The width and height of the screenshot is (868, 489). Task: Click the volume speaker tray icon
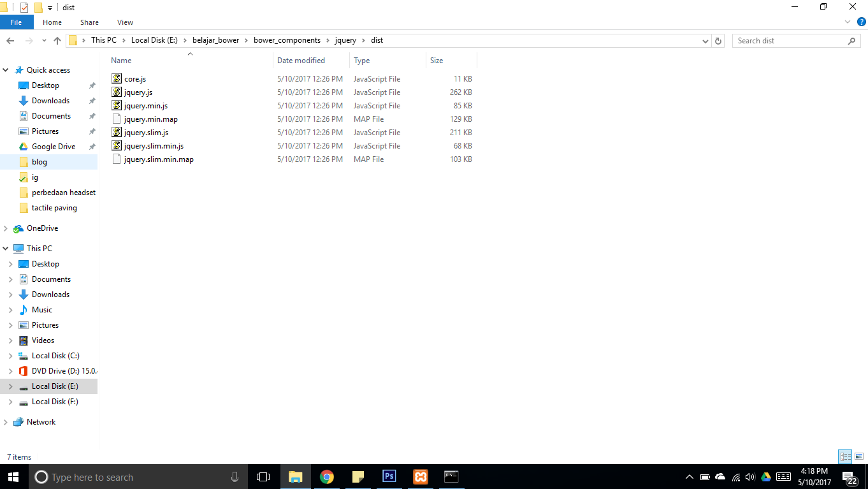click(750, 477)
